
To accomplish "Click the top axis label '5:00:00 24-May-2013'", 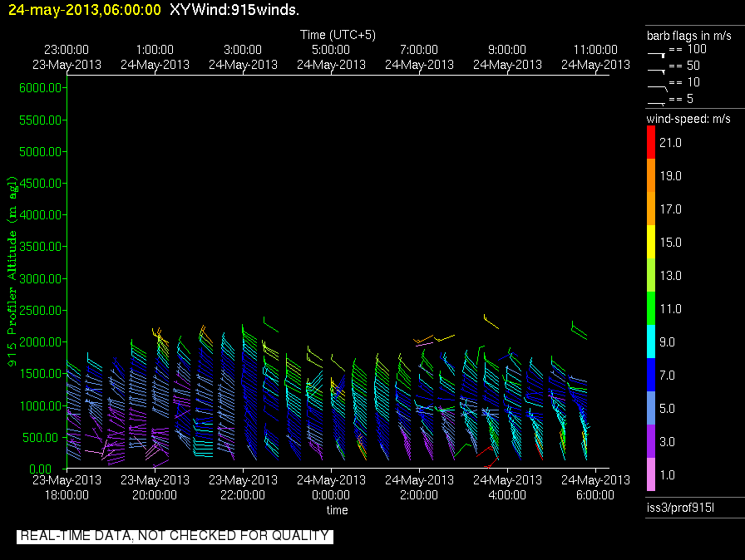I will pos(331,57).
